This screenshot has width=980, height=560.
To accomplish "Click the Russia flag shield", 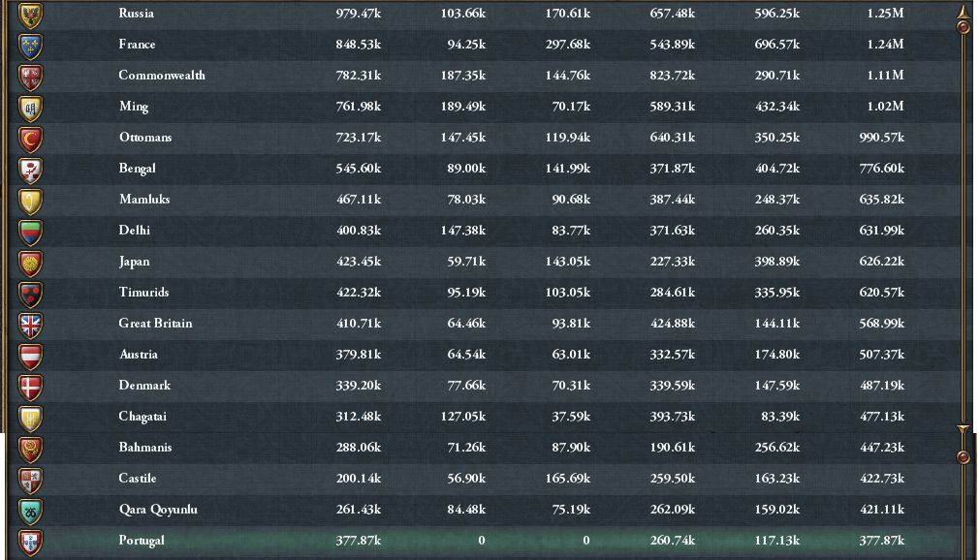I will [31, 15].
